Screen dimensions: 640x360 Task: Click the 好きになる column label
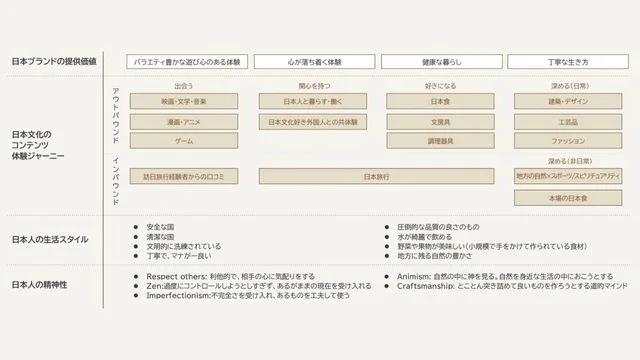tap(440, 86)
